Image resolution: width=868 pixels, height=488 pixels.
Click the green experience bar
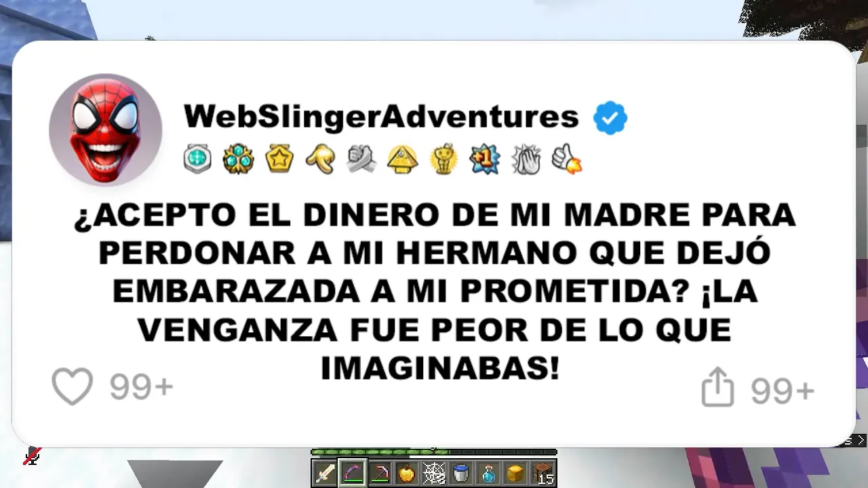pos(434,452)
